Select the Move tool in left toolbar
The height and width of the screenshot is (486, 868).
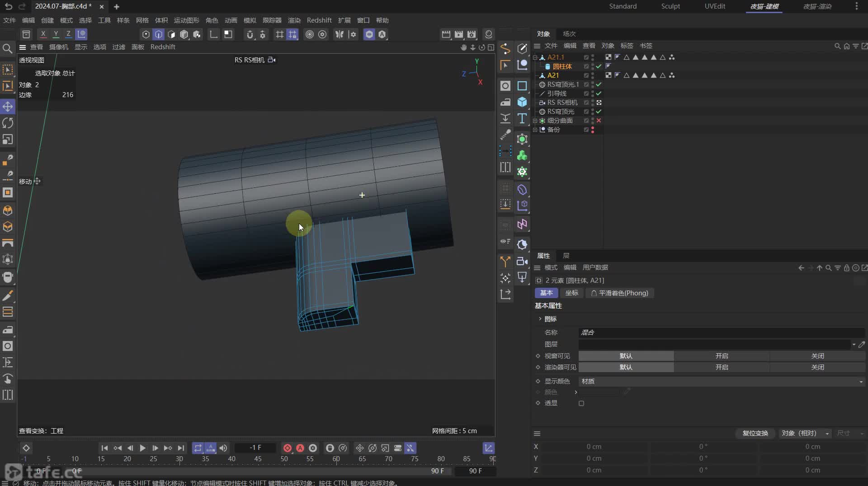coord(8,107)
